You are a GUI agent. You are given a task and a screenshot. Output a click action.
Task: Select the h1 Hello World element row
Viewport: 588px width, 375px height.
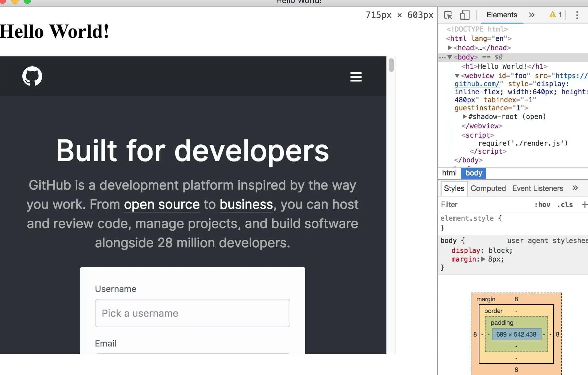coord(504,66)
